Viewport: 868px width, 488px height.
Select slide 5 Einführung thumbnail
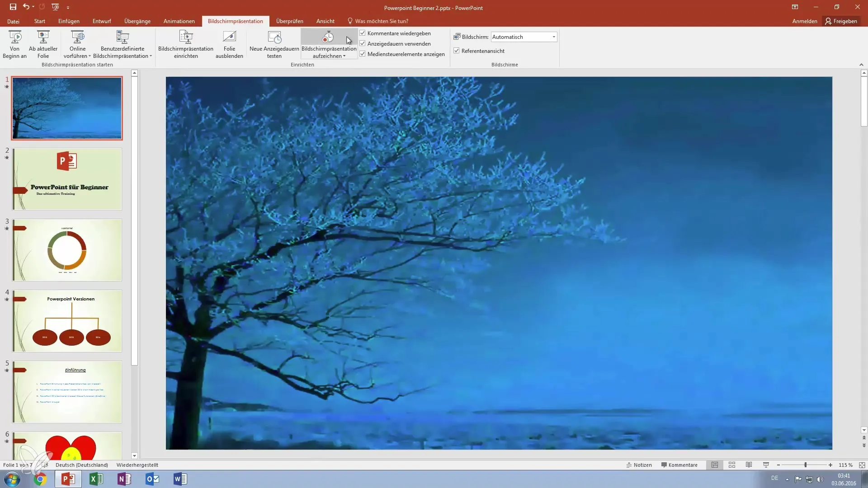coord(67,392)
